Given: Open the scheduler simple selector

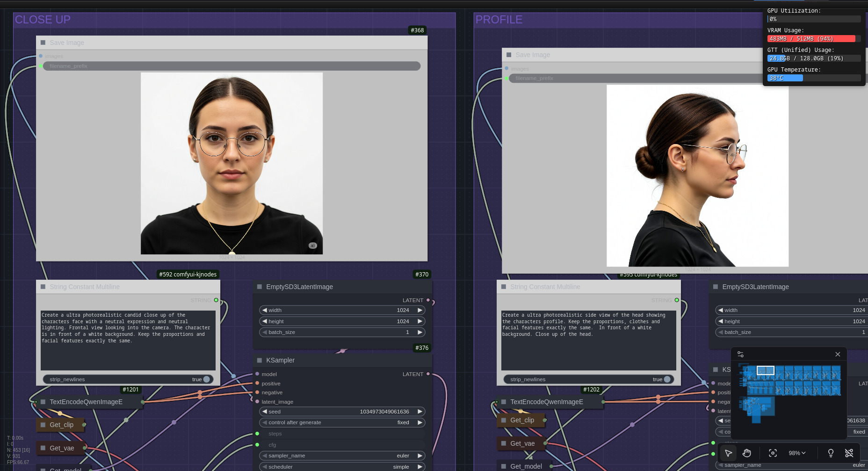Looking at the screenshot, I should pyautogui.click(x=342, y=467).
